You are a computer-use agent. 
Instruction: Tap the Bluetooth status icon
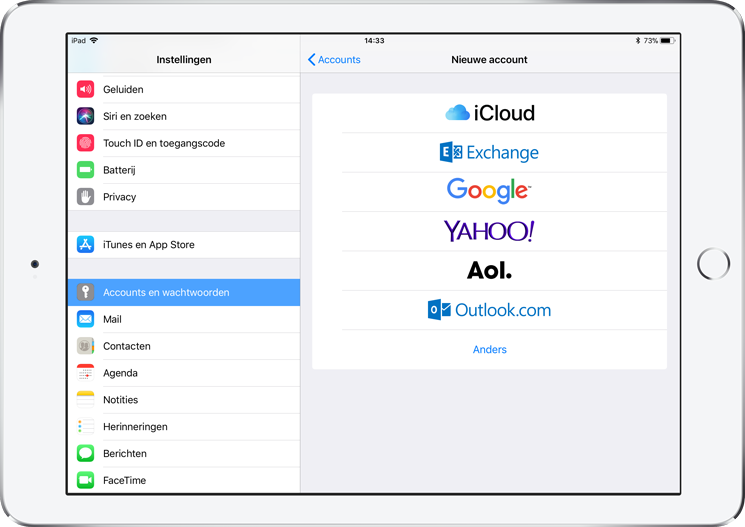click(638, 41)
